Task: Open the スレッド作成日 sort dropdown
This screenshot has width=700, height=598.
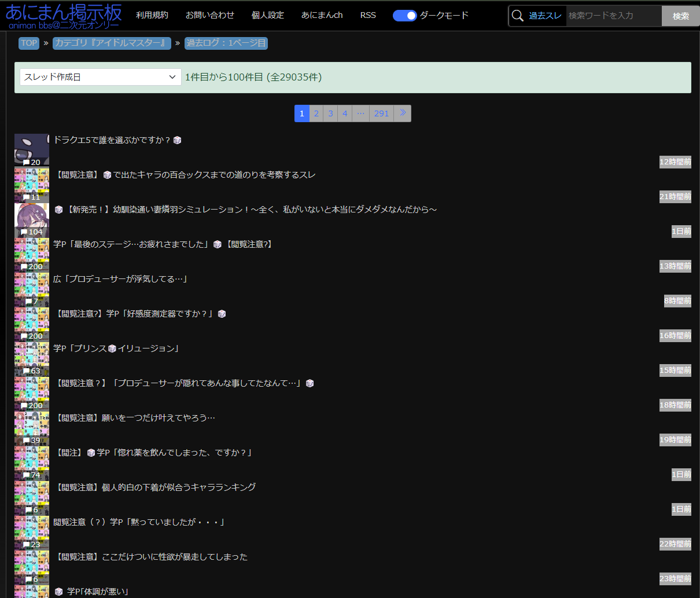Action: pyautogui.click(x=101, y=77)
